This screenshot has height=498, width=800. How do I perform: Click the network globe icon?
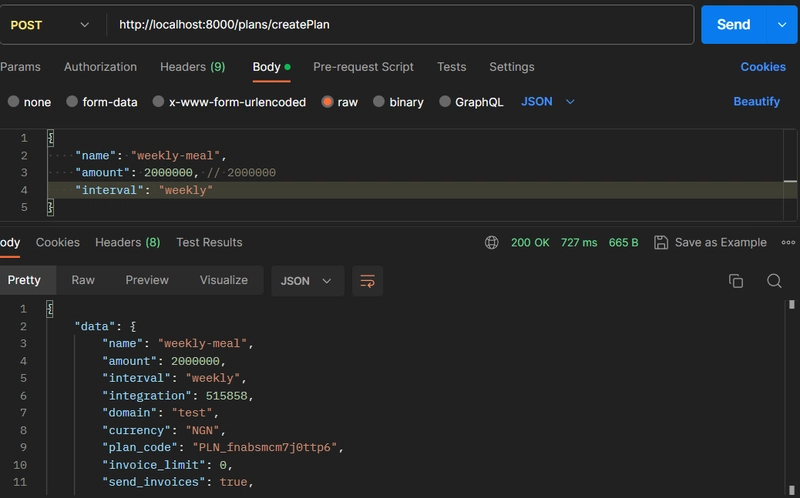[x=491, y=242]
